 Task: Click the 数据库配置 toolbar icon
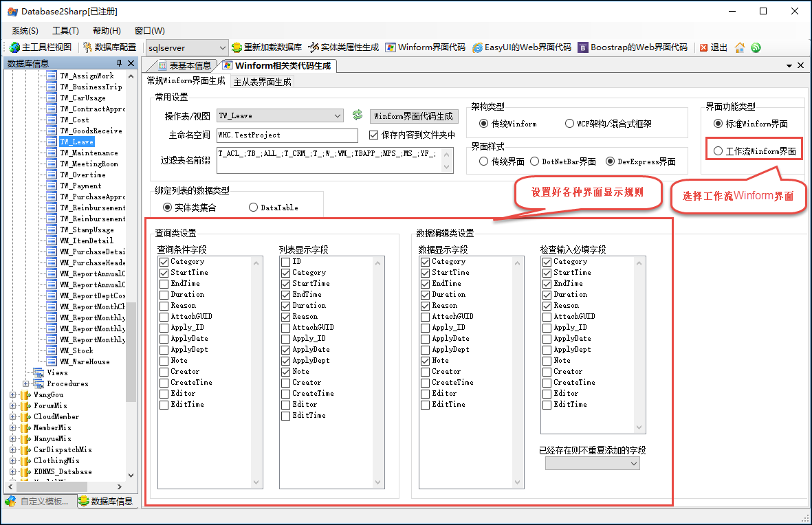pos(87,47)
